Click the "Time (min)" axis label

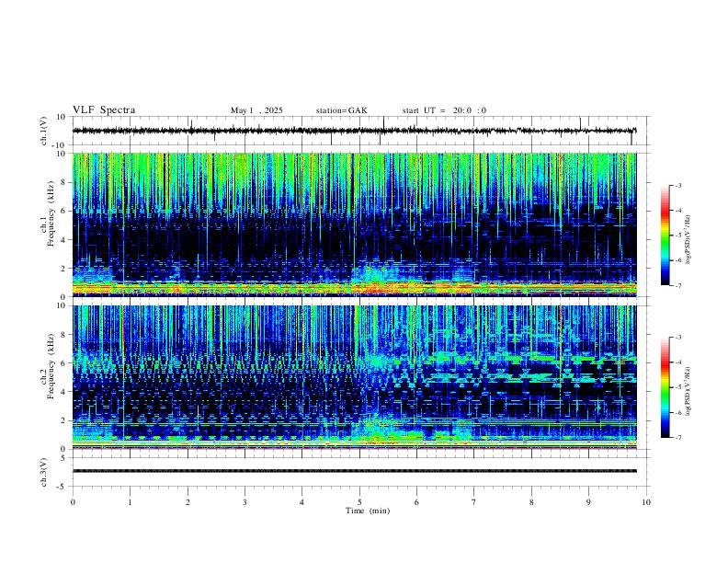pos(368,511)
